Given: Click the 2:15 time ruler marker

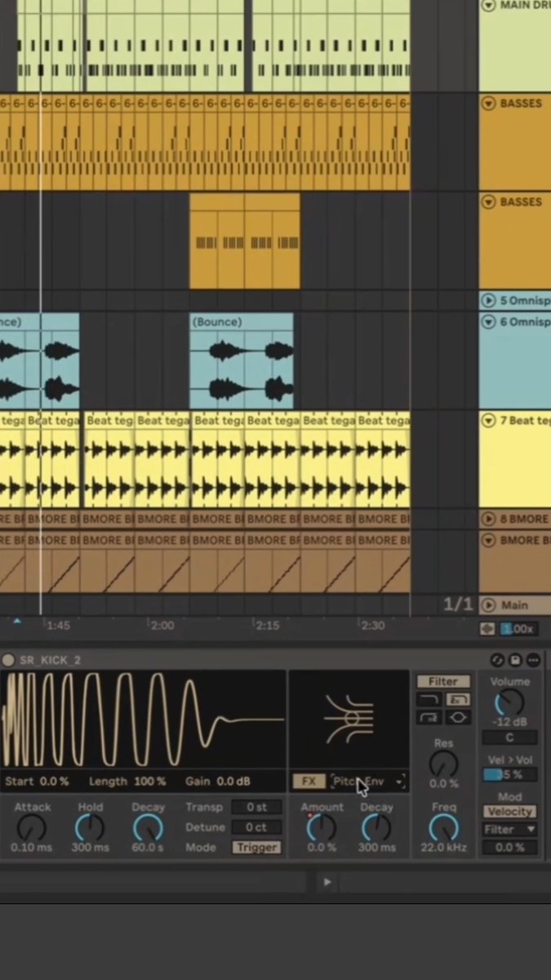Looking at the screenshot, I should [267, 626].
